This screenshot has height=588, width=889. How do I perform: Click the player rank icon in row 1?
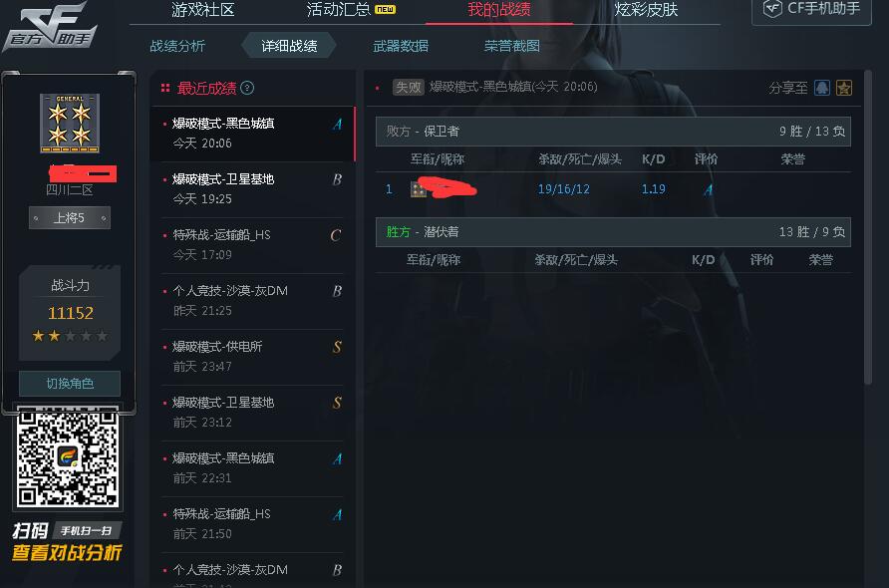tap(419, 188)
